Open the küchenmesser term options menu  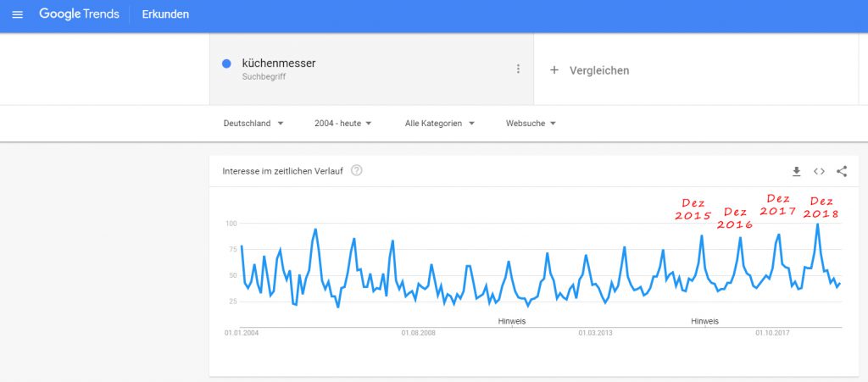pyautogui.click(x=518, y=69)
